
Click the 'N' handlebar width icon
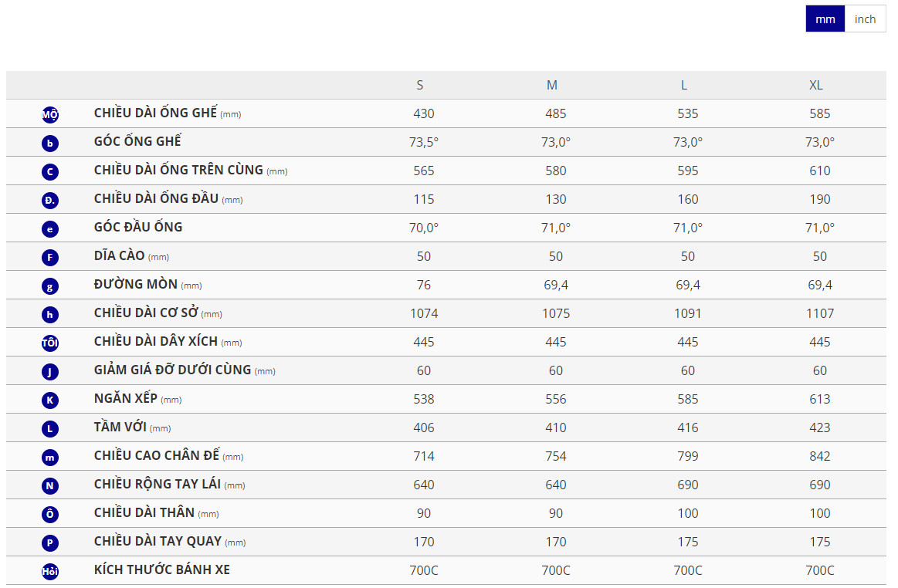[x=50, y=485]
